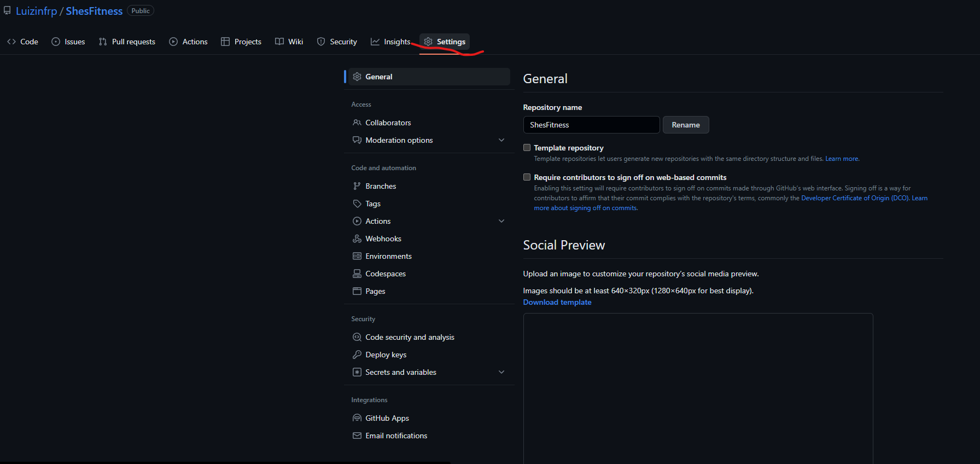
Task: Click the GitHub Apps hubot icon
Action: [357, 418]
